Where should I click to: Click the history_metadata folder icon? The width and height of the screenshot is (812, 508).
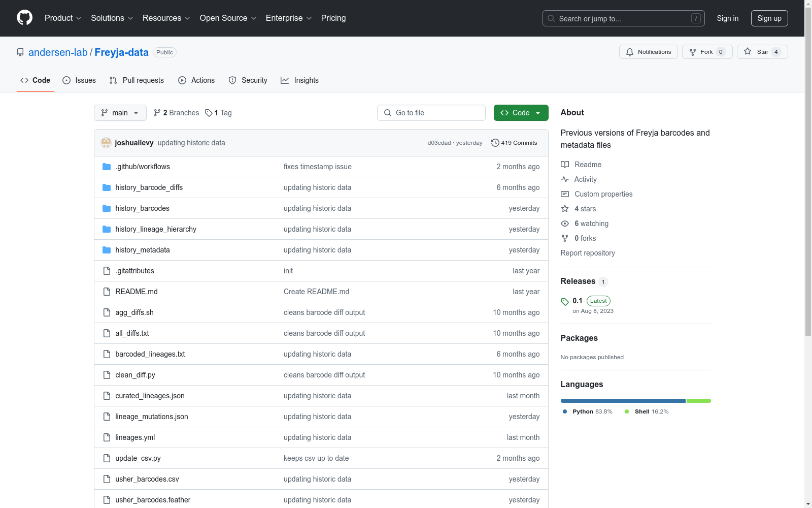point(107,250)
